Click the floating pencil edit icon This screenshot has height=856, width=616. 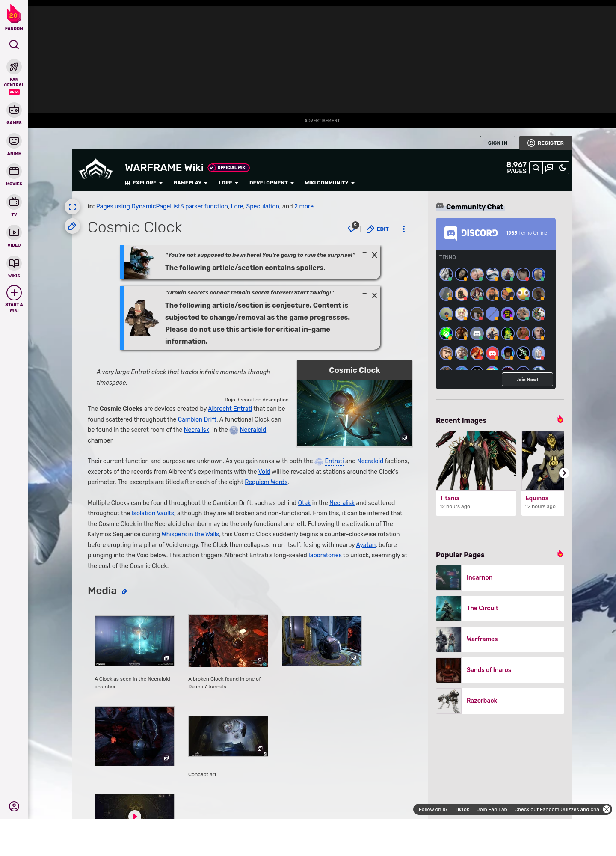tap(72, 226)
